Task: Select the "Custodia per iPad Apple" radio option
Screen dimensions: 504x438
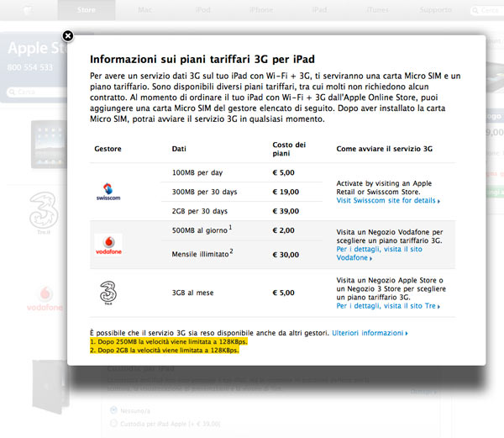Action: click(113, 424)
